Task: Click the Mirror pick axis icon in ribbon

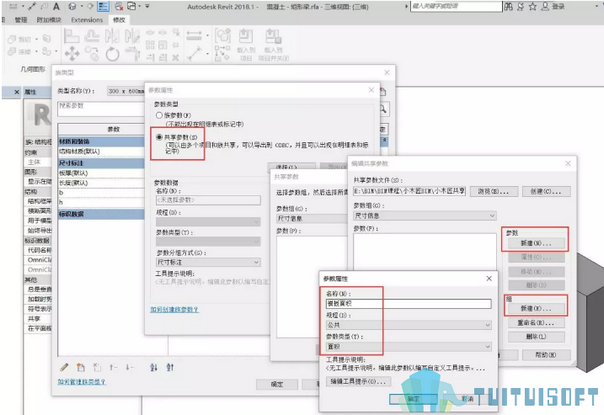Action: click(112, 36)
